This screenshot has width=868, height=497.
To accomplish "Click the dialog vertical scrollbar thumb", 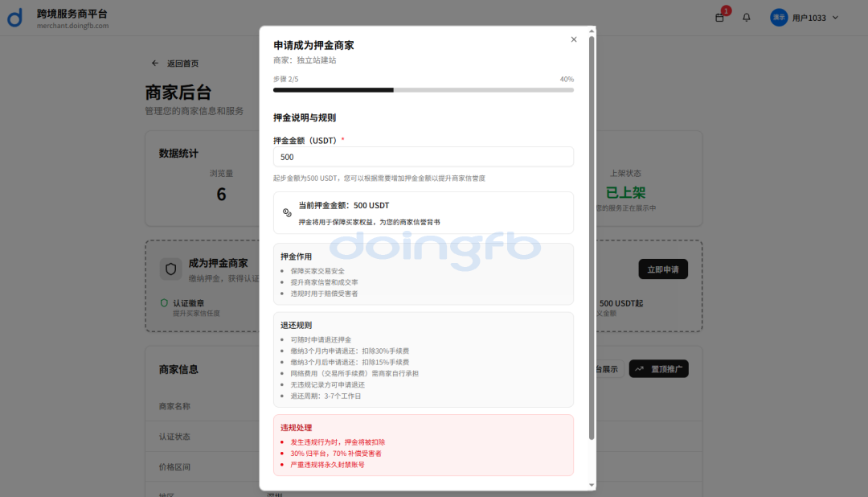I will (592, 241).
